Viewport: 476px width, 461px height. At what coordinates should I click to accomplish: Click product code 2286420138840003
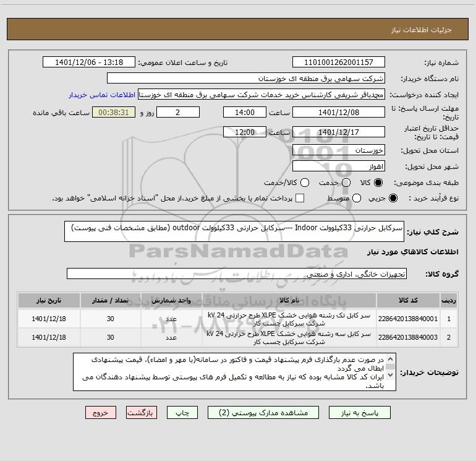[408, 337]
